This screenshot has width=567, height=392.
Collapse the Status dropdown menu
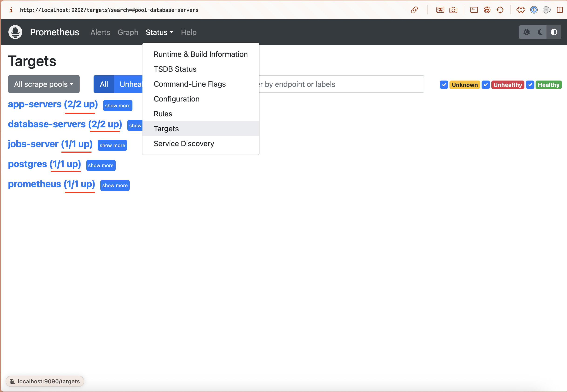pos(159,32)
